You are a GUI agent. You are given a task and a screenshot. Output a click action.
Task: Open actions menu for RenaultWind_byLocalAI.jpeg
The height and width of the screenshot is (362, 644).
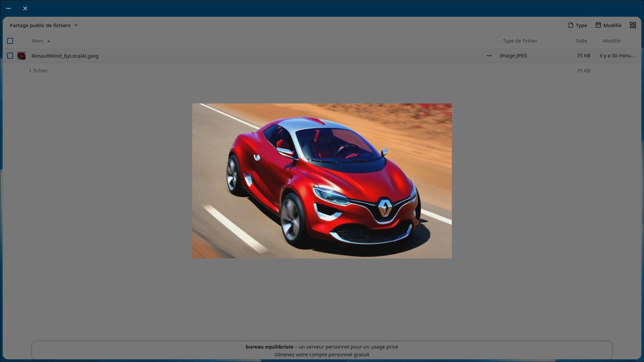489,56
